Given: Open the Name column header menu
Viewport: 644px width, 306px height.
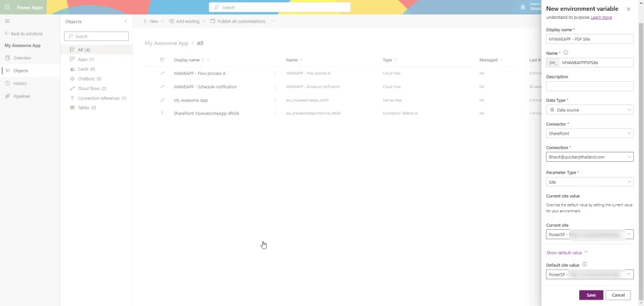Looking at the screenshot, I should click(295, 60).
